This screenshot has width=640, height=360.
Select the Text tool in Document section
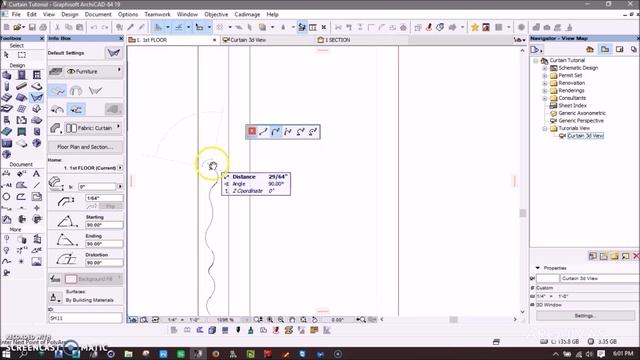[x=37, y=174]
